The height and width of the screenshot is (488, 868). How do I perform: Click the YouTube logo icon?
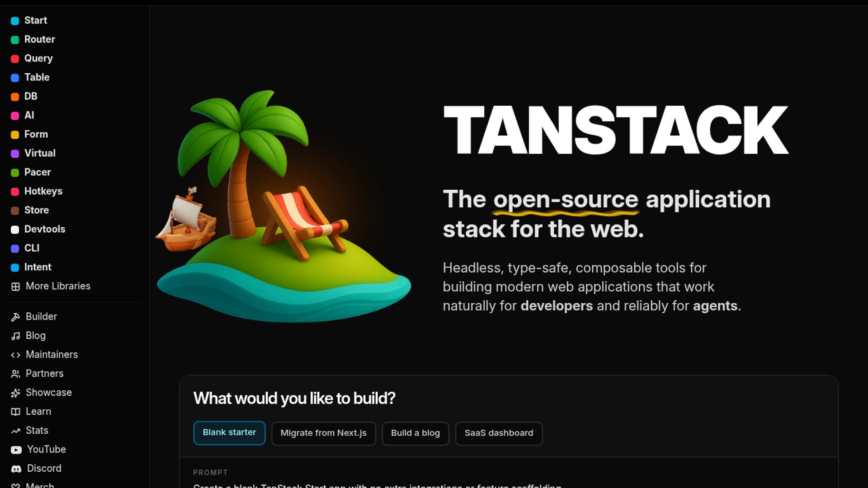click(16, 450)
